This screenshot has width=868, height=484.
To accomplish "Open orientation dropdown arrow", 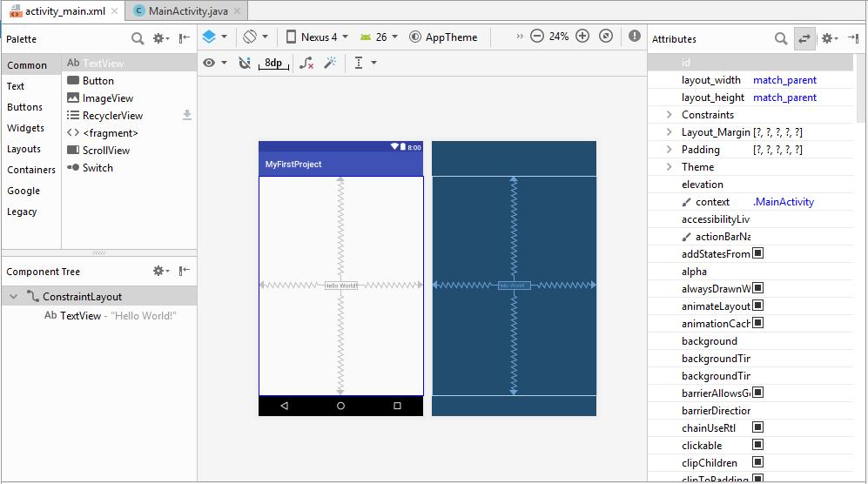I will [266, 37].
